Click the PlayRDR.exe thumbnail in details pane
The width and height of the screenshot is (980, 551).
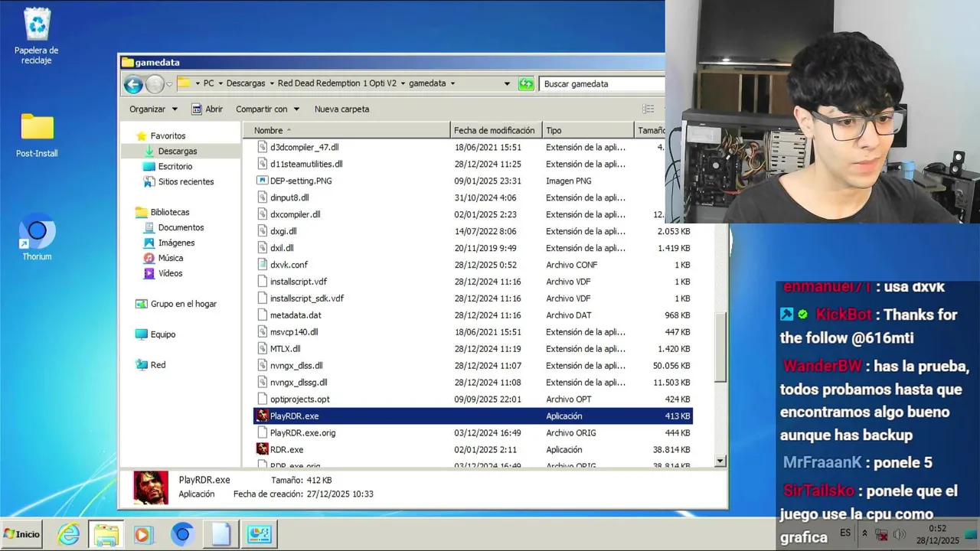(x=151, y=487)
